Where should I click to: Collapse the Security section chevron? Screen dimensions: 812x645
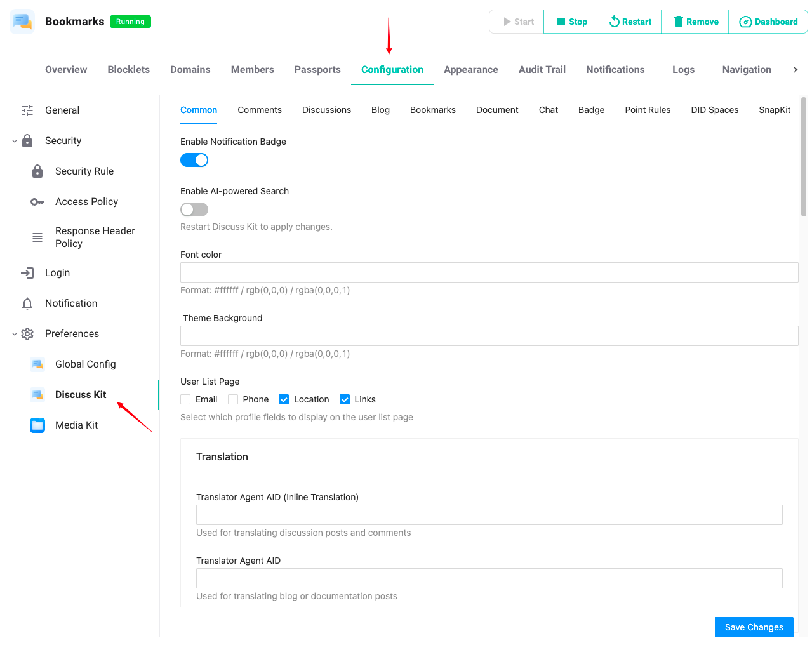pyautogui.click(x=15, y=141)
